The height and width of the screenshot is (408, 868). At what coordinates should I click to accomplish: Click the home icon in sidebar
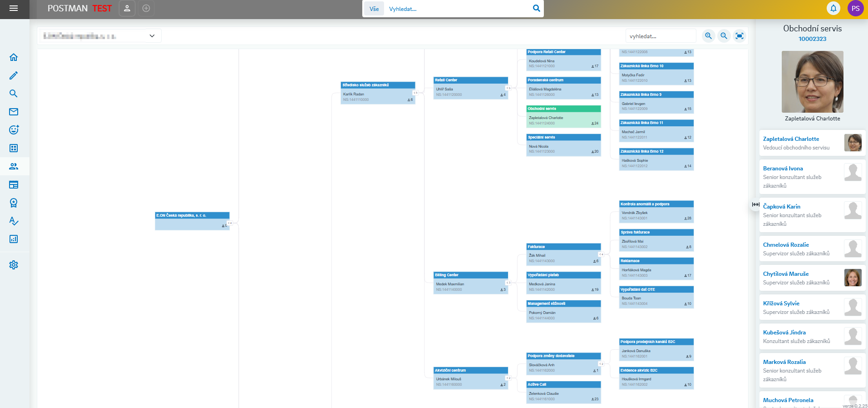tap(14, 57)
